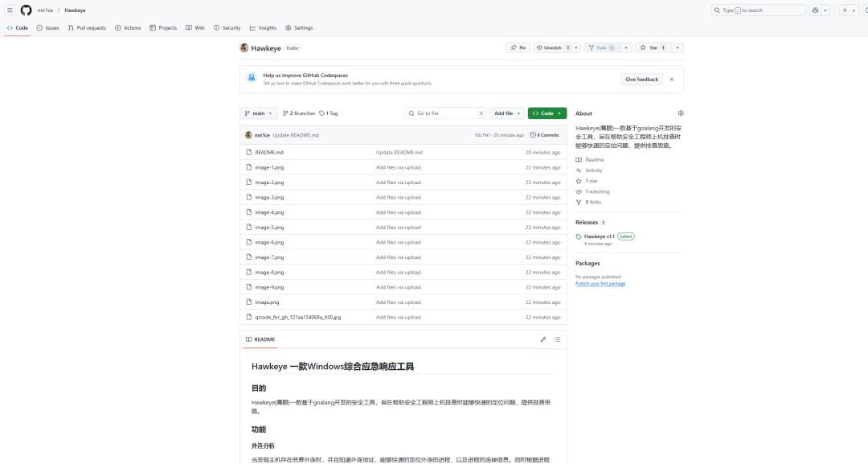The width and height of the screenshot is (868, 464).
Task: Expand the Add file dropdown
Action: click(506, 113)
